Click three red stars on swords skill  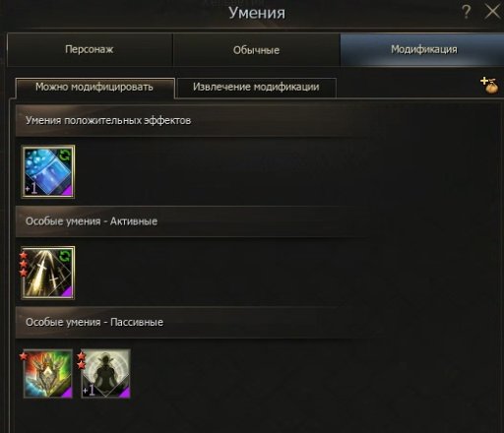(24, 264)
